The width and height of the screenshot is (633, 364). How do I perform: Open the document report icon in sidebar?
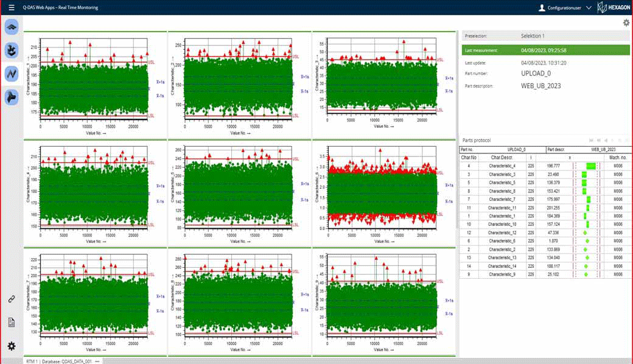tap(12, 322)
